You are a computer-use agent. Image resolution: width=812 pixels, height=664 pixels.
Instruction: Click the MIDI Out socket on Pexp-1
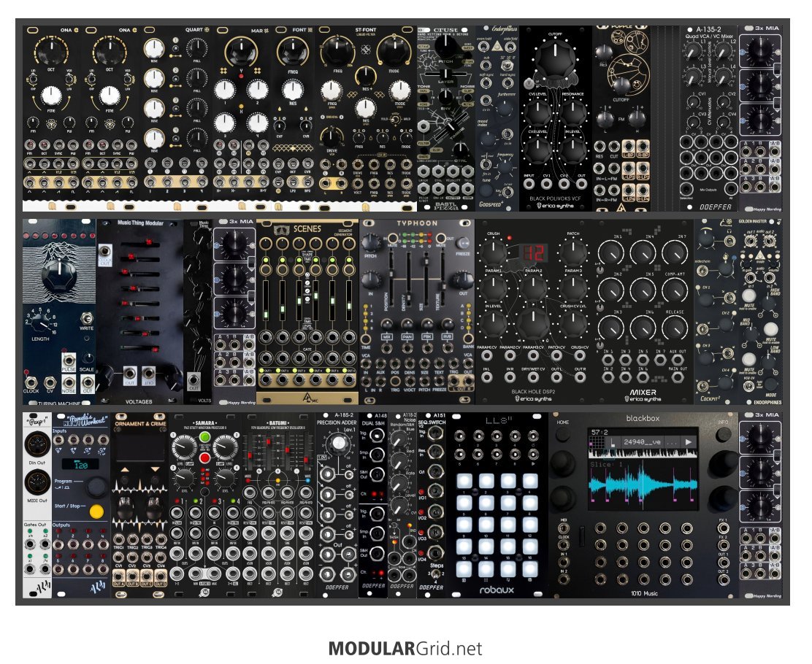pyautogui.click(x=37, y=482)
